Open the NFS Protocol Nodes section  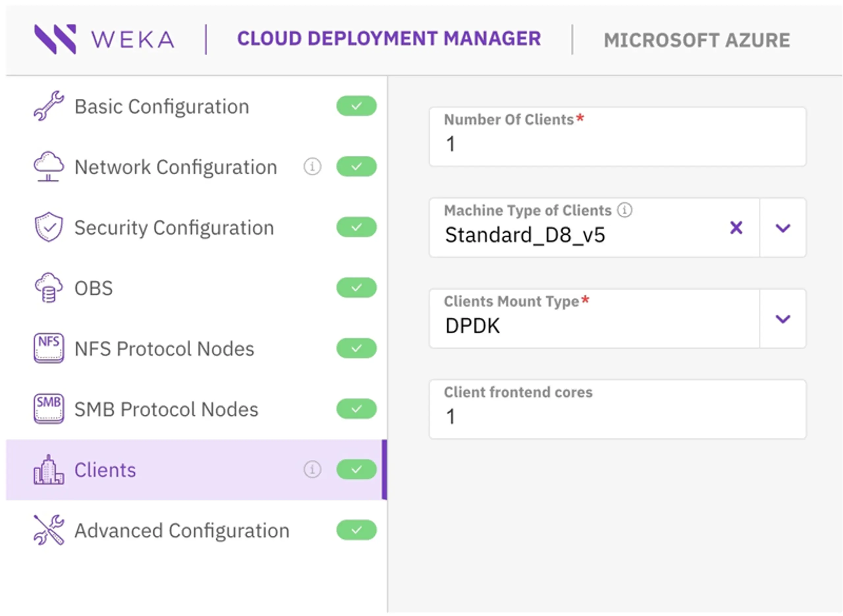point(197,348)
